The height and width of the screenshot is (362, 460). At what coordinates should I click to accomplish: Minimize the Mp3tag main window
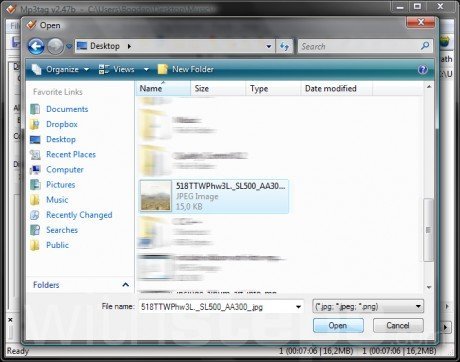click(x=400, y=6)
